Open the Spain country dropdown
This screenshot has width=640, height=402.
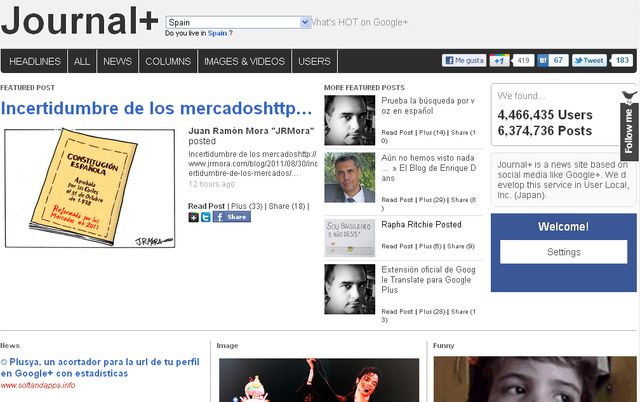pyautogui.click(x=238, y=22)
